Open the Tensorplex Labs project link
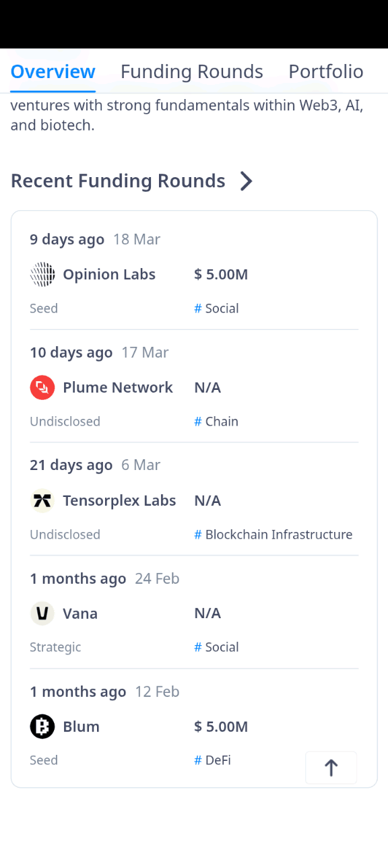This screenshot has width=388, height=868. [119, 501]
